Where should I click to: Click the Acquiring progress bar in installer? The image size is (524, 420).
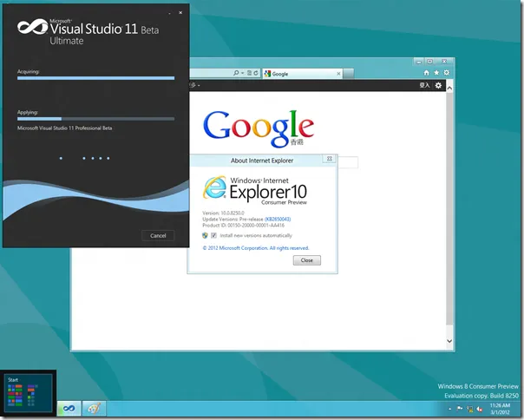96,78
